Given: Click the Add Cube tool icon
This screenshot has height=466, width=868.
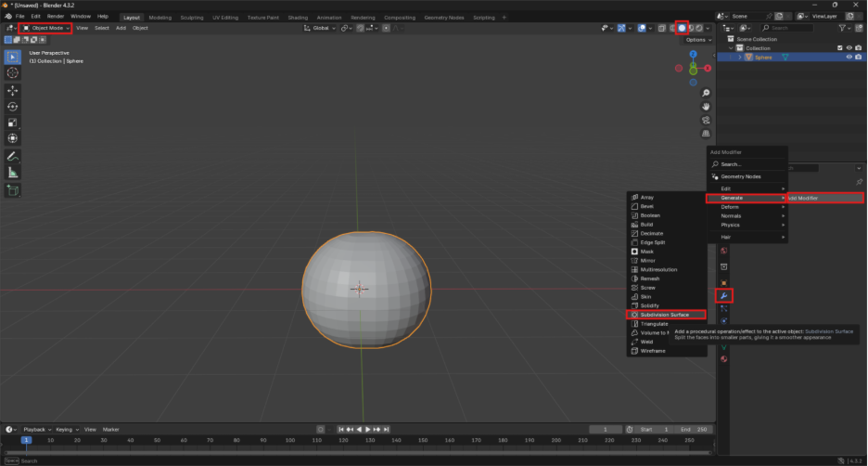Looking at the screenshot, I should [13, 190].
